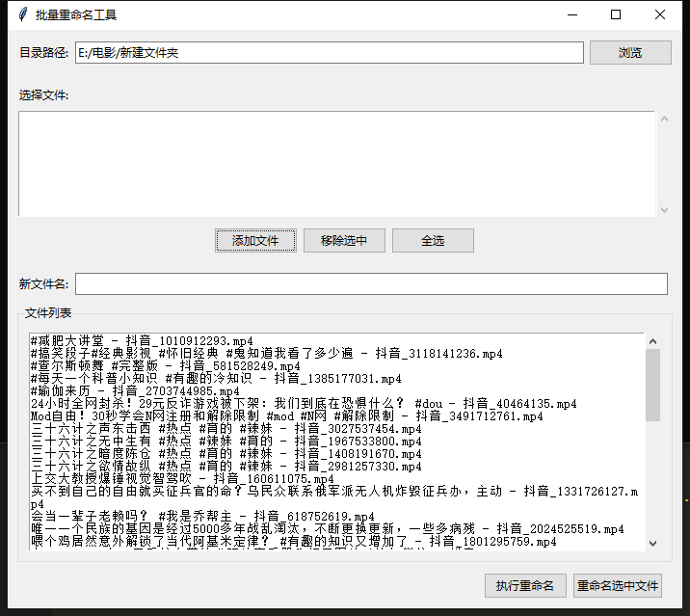Select file 会当一辈子老赖吗？
This screenshot has height=616, width=690.
(202, 517)
